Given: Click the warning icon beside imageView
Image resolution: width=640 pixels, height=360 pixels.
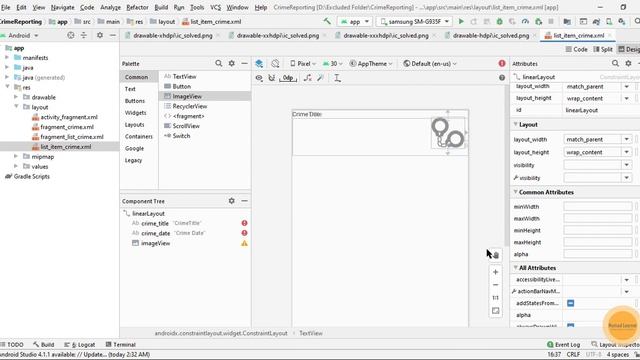Looking at the screenshot, I should 244,243.
